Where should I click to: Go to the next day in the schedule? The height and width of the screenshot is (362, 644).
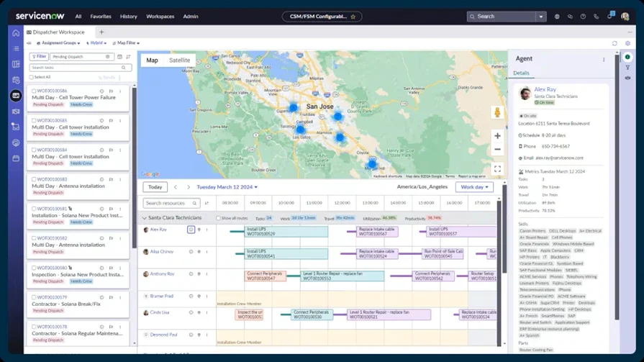point(189,187)
